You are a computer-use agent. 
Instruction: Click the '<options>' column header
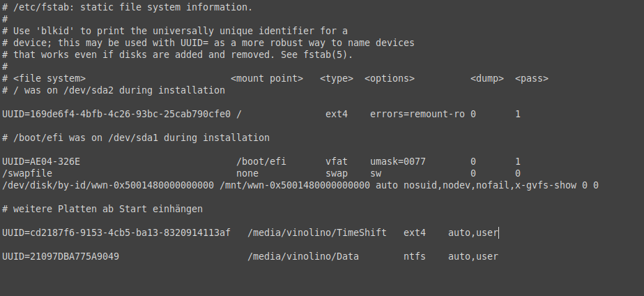[x=389, y=78]
